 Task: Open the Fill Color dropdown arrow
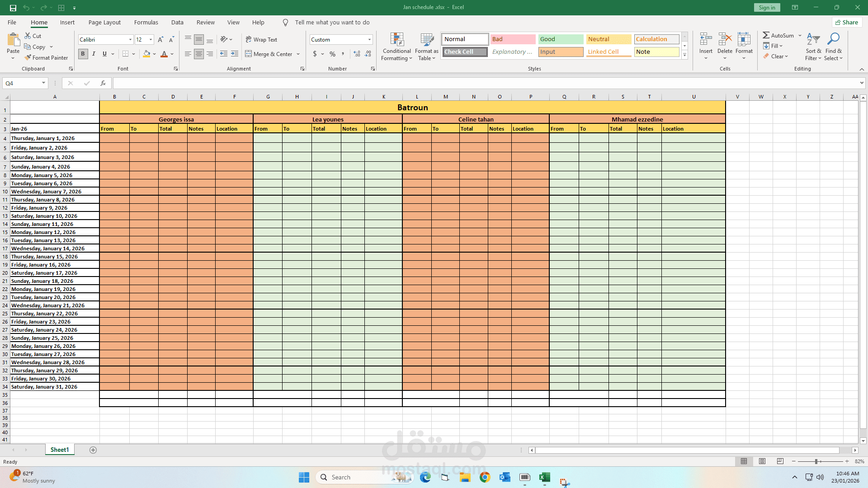tap(154, 54)
